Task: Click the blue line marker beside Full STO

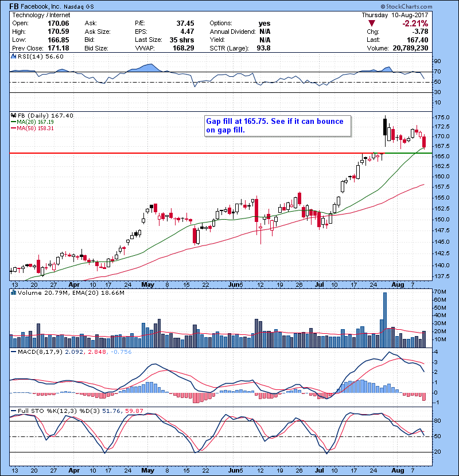Action: tap(13, 411)
